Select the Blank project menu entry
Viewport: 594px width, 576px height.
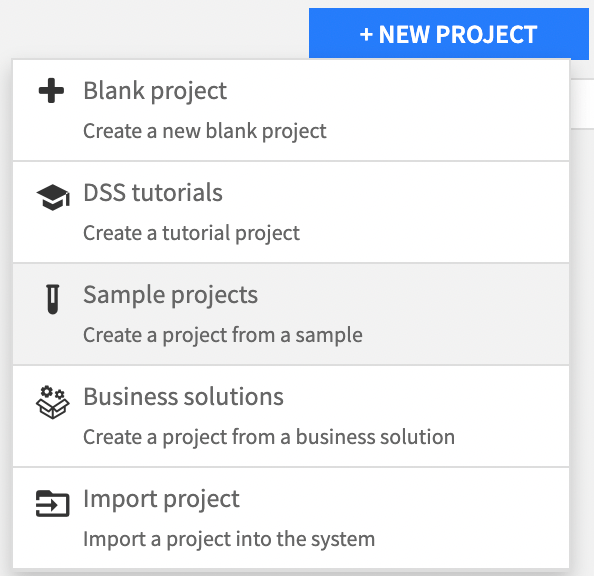pyautogui.click(x=291, y=110)
